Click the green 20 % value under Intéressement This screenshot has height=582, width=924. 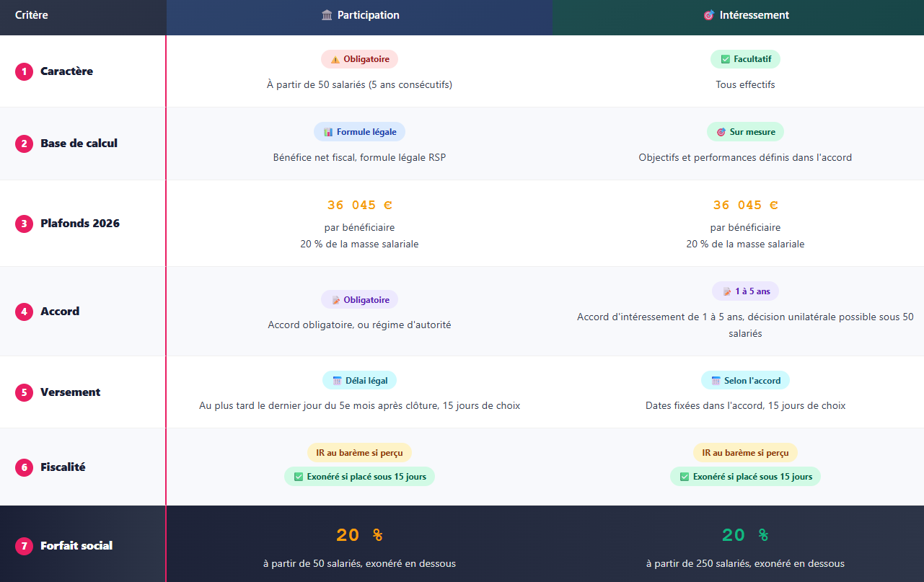point(745,535)
